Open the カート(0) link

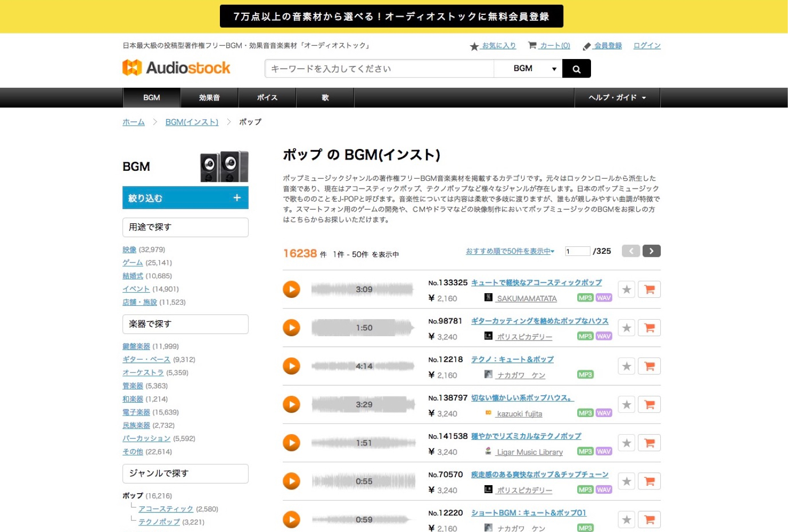pyautogui.click(x=549, y=46)
